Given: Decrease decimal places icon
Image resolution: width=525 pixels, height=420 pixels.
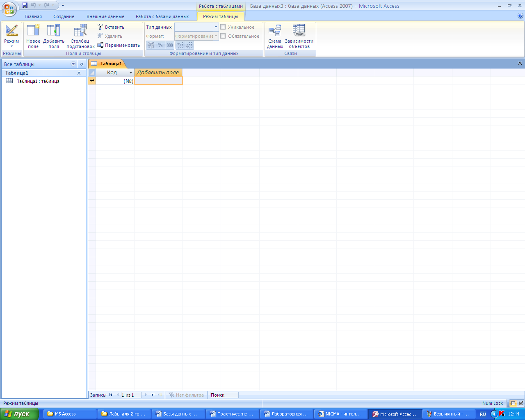Looking at the screenshot, I should pyautogui.click(x=189, y=45).
